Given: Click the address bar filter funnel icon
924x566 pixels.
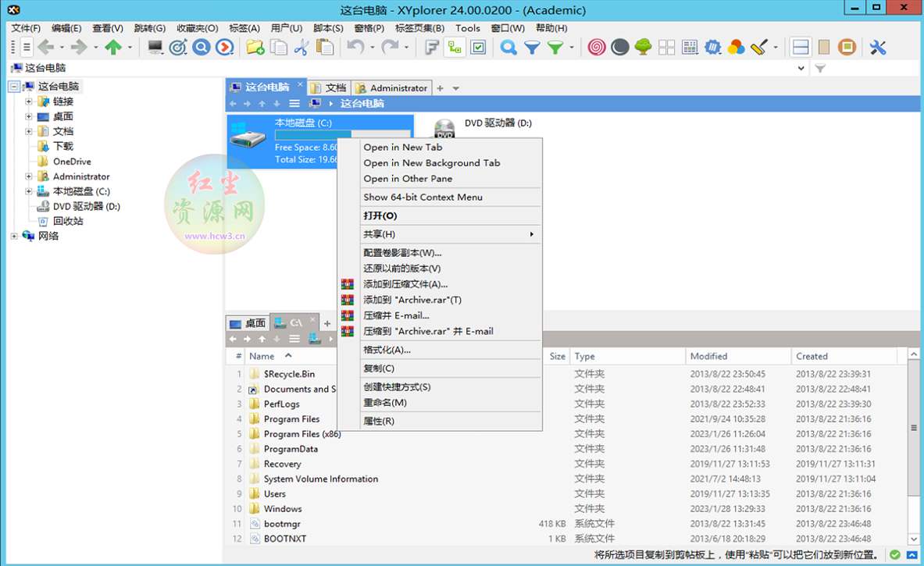Looking at the screenshot, I should click(819, 69).
